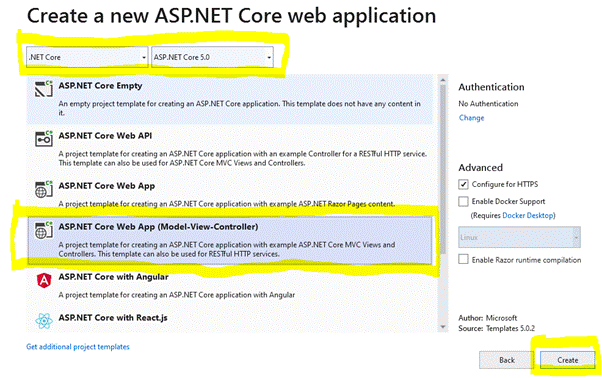
Task: Click the template list scrollbar down arrow
Action: point(443,327)
